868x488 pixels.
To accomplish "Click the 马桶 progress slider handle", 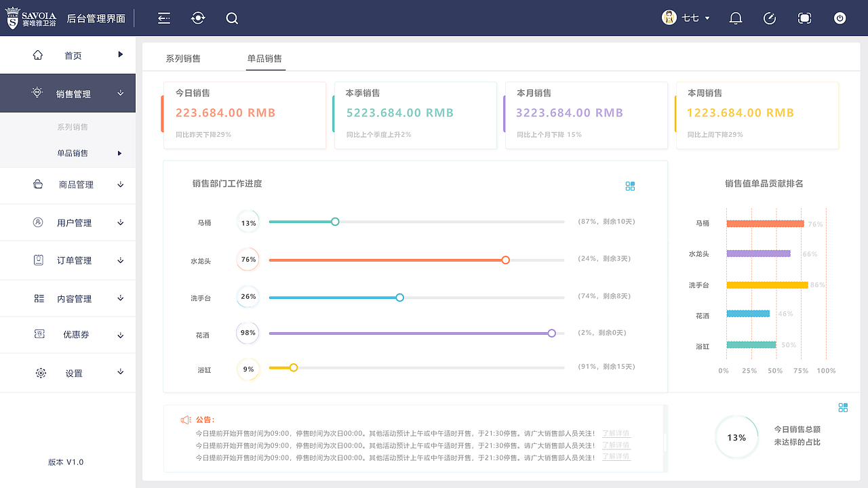I will pyautogui.click(x=335, y=222).
